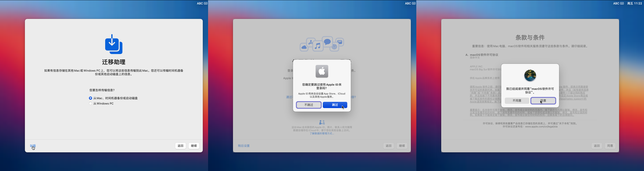644x171 pixels.
Task: Click 继续 in the Apple ID window
Action: [402, 146]
